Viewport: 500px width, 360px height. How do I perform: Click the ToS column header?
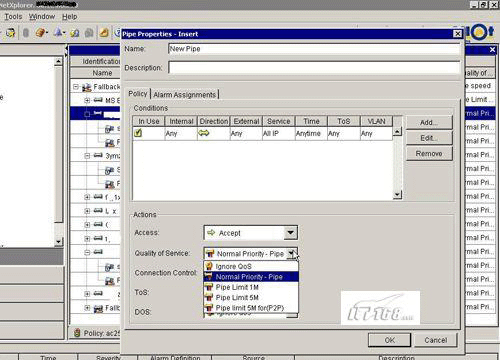pyautogui.click(x=344, y=121)
